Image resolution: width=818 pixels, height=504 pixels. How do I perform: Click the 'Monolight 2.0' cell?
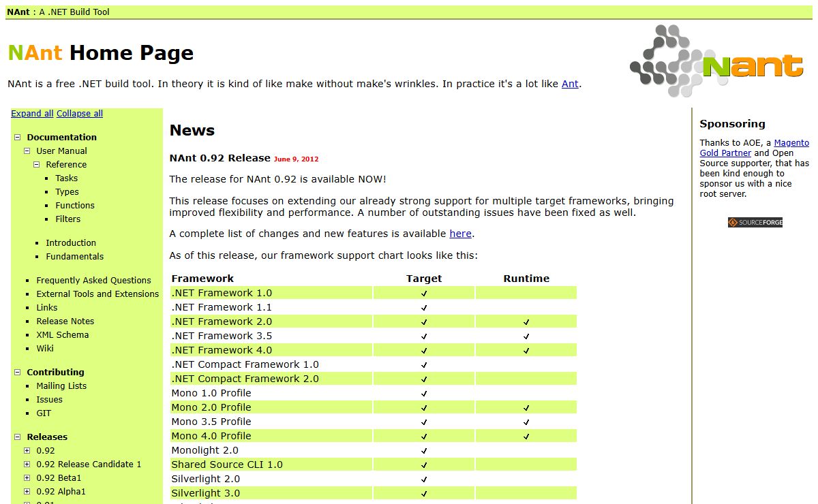click(271, 450)
